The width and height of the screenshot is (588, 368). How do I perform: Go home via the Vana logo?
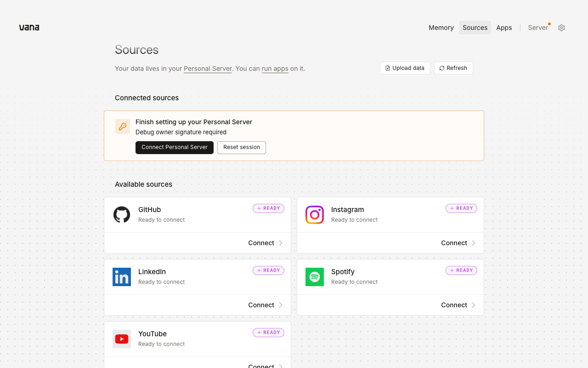(29, 28)
